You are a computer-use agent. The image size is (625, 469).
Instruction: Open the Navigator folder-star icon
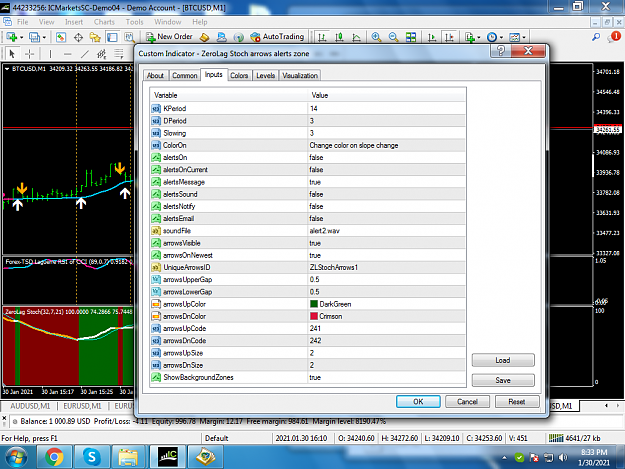click(x=95, y=37)
